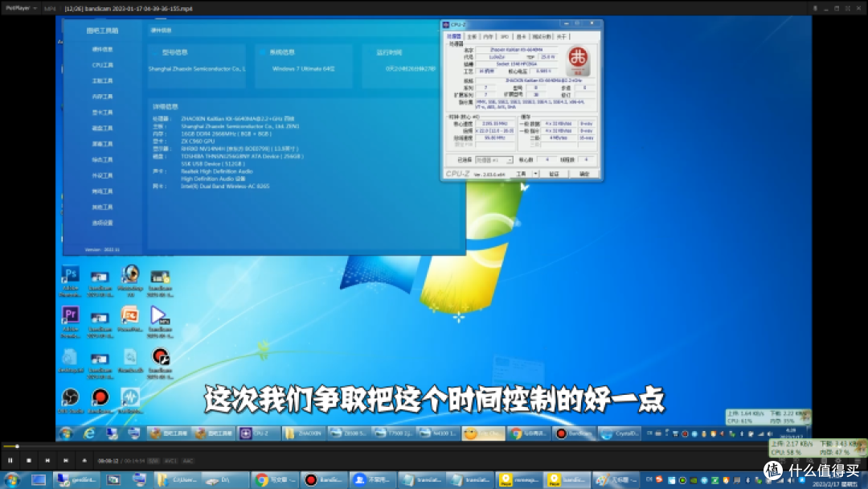
Task: Click the OBS Studio desktop icon in the video
Action: coord(70,401)
